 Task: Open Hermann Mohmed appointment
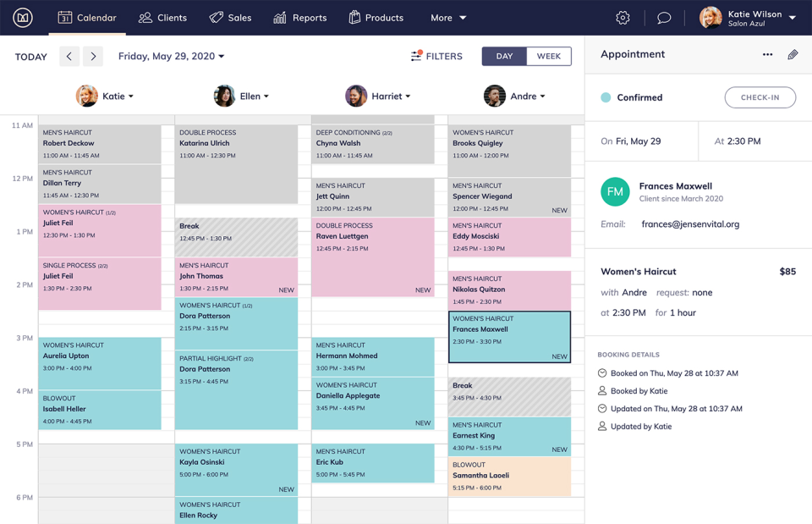pos(373,357)
